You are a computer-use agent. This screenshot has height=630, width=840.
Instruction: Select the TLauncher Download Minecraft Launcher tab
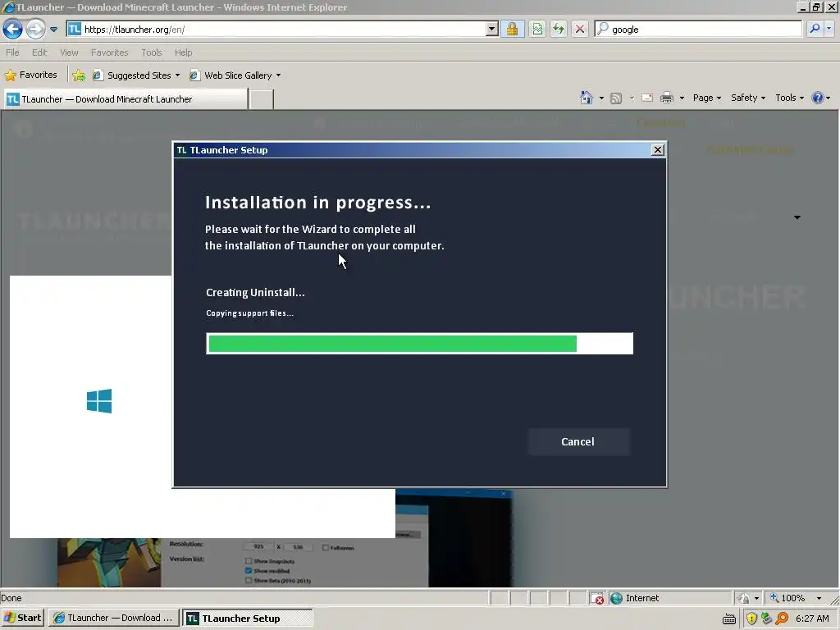(x=126, y=99)
